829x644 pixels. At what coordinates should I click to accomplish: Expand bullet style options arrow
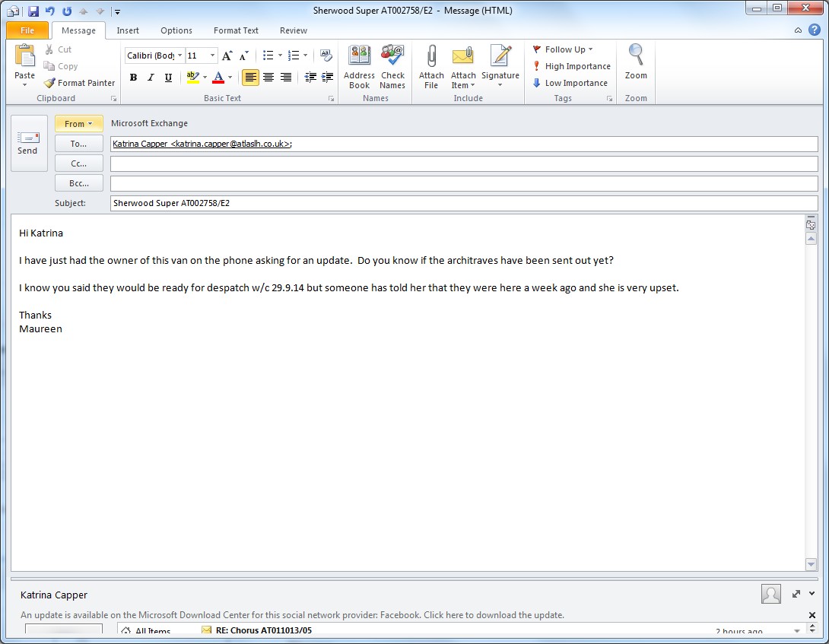click(x=280, y=56)
